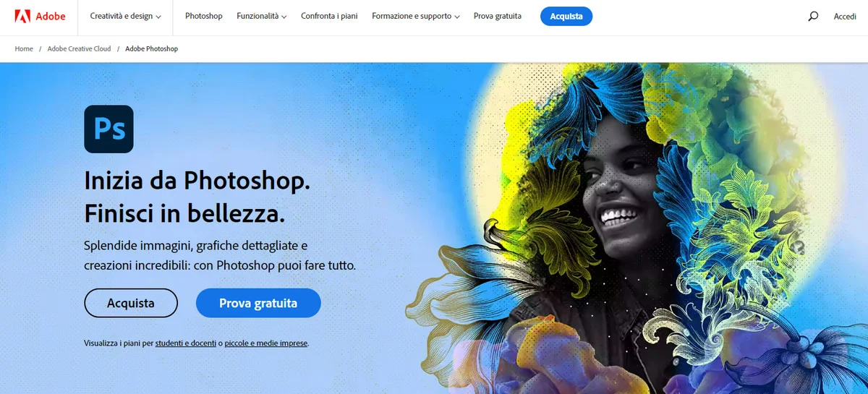Click the Accedi sign-in link
The image size is (868, 394).
tap(845, 16)
